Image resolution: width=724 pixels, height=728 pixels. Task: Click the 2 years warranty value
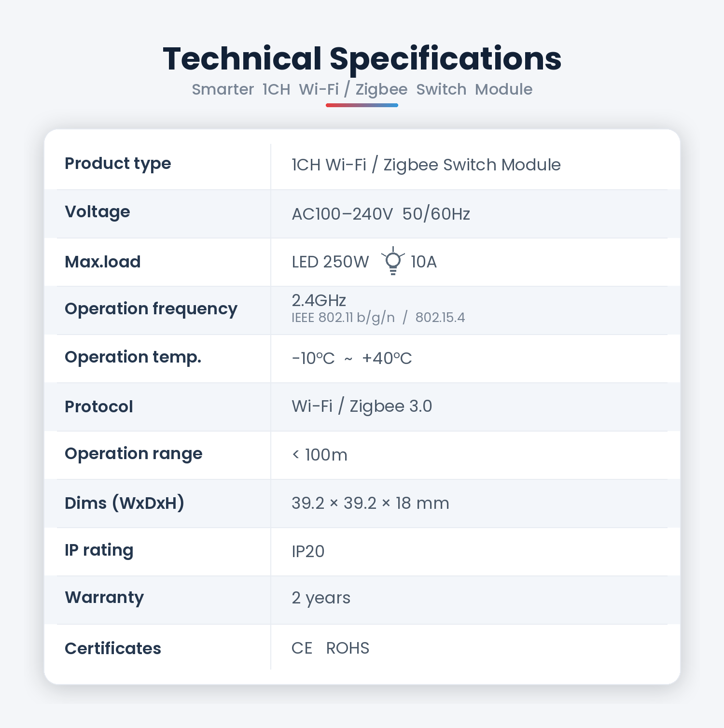[x=321, y=598]
